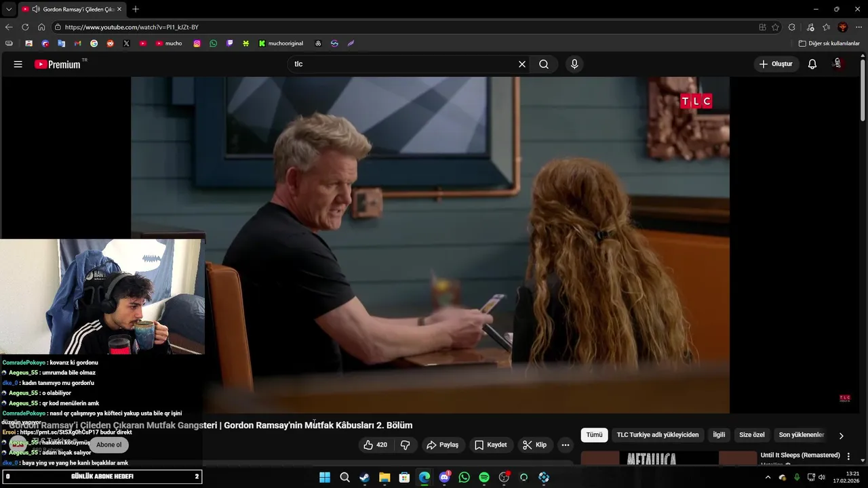Screen dimensions: 868x488
Task: Save video using Kaydet button
Action: click(x=491, y=445)
